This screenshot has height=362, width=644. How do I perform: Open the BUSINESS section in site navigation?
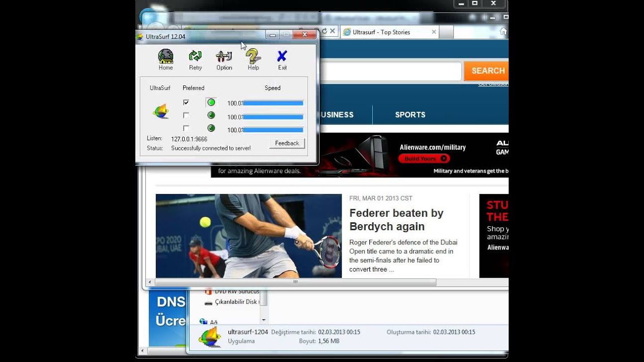pyautogui.click(x=336, y=115)
